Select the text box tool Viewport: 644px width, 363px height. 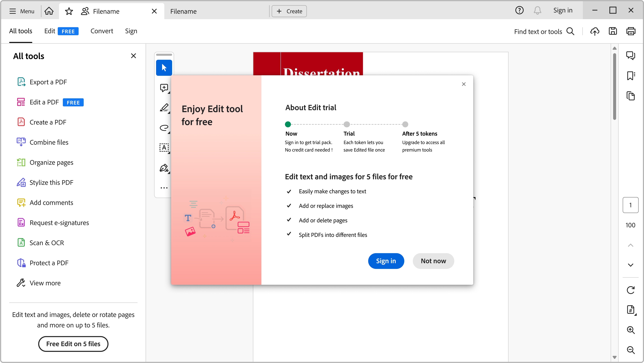[x=164, y=148]
